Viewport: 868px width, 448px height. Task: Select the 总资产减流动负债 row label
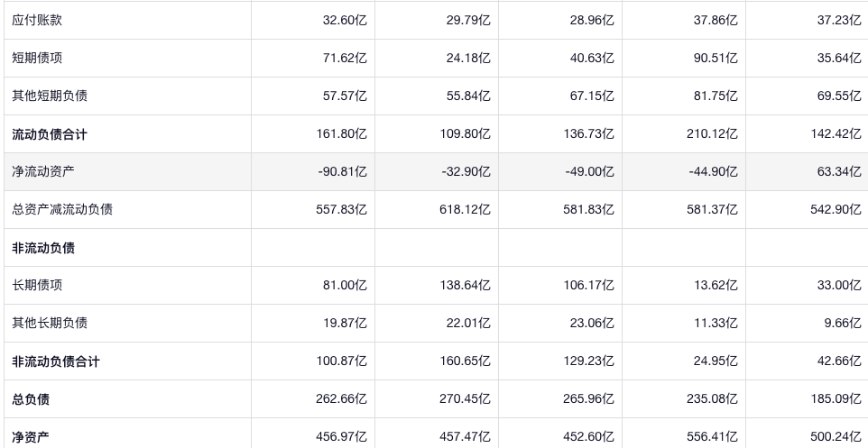click(62, 209)
